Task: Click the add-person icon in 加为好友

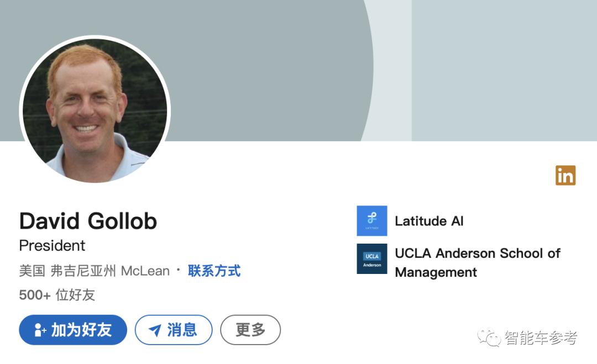Action: click(40, 330)
